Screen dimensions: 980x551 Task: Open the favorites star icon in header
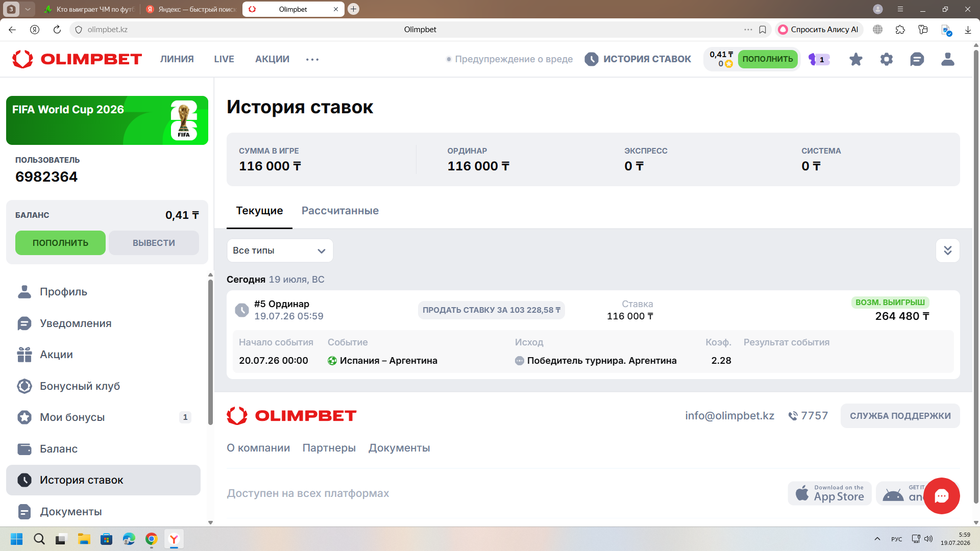pos(856,59)
